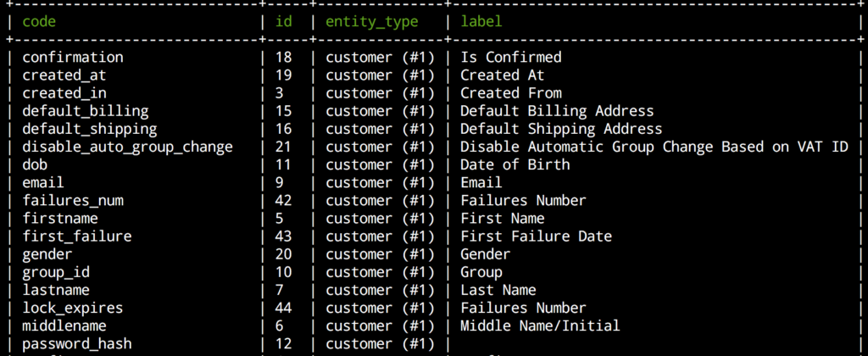Click the 'failures_num' row code
The image size is (868, 356).
click(x=73, y=200)
